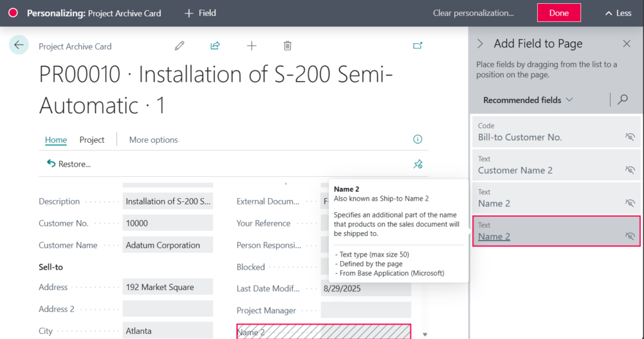Click the back arrow button
The height and width of the screenshot is (339, 644).
click(x=19, y=45)
